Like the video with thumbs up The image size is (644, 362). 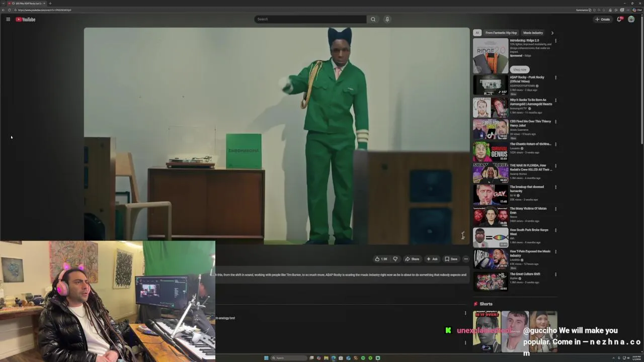tap(381, 259)
